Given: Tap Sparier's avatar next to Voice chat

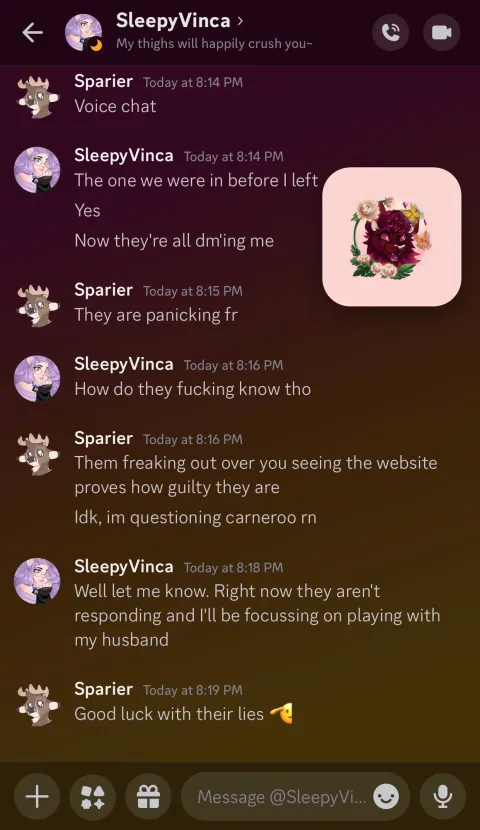Looking at the screenshot, I should click(37, 96).
